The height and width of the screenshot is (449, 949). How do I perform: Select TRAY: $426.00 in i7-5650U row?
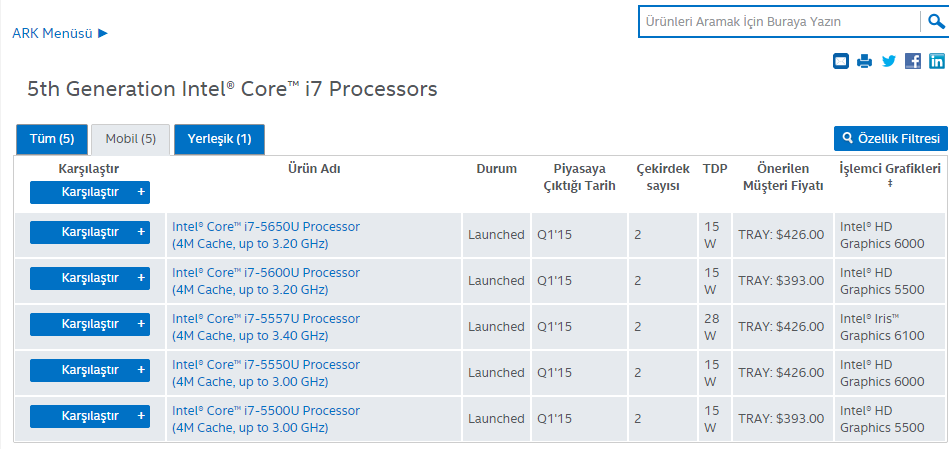pos(781,235)
